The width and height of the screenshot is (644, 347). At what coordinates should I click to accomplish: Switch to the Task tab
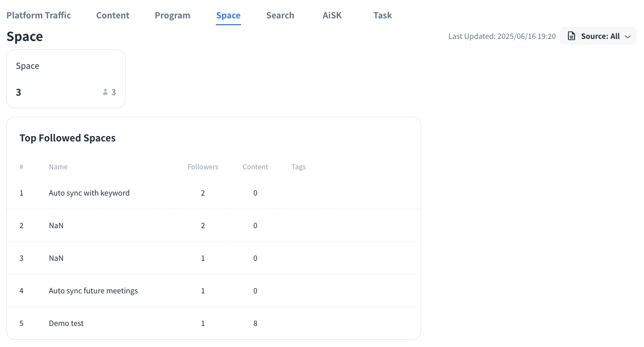point(382,15)
